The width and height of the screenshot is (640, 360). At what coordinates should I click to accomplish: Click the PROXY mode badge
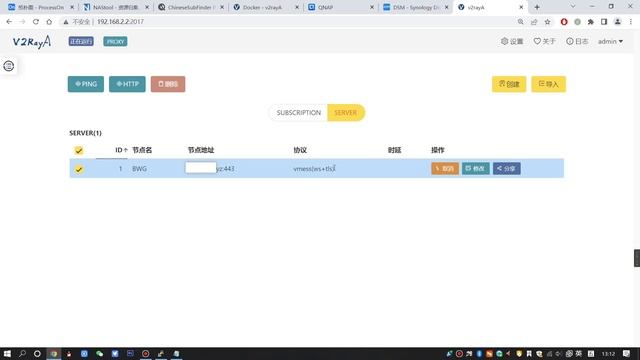click(115, 42)
